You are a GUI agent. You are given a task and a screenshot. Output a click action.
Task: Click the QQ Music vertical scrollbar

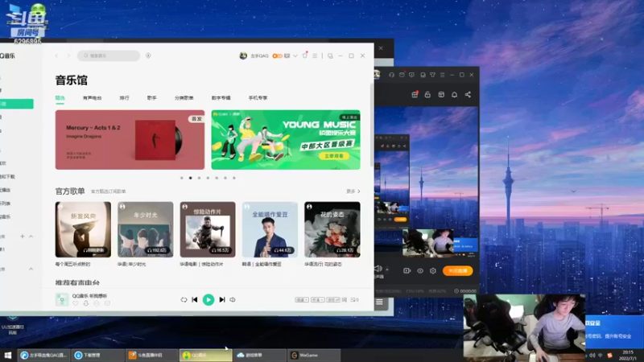(x=372, y=125)
